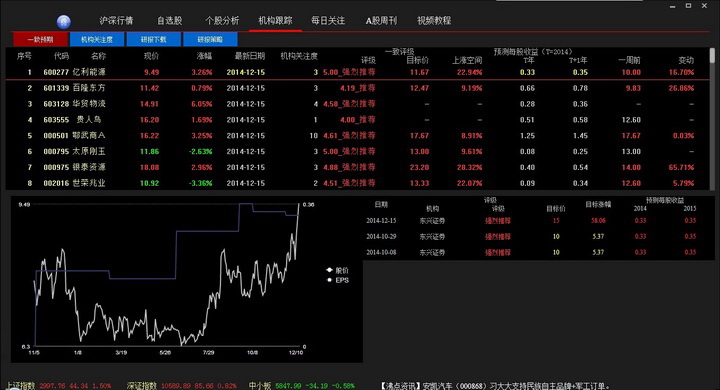The width and height of the screenshot is (720, 390).
Task: Minimize the window
Action: click(672, 6)
